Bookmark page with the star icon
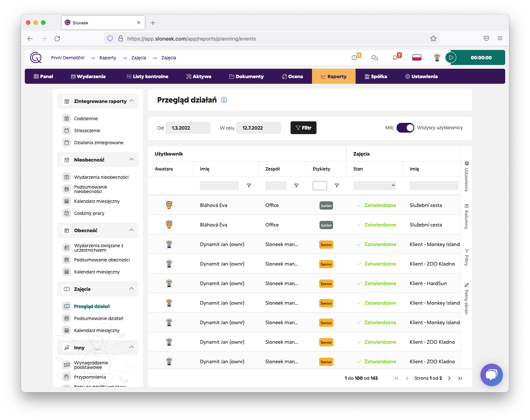The width and height of the screenshot is (530, 420). (x=433, y=38)
